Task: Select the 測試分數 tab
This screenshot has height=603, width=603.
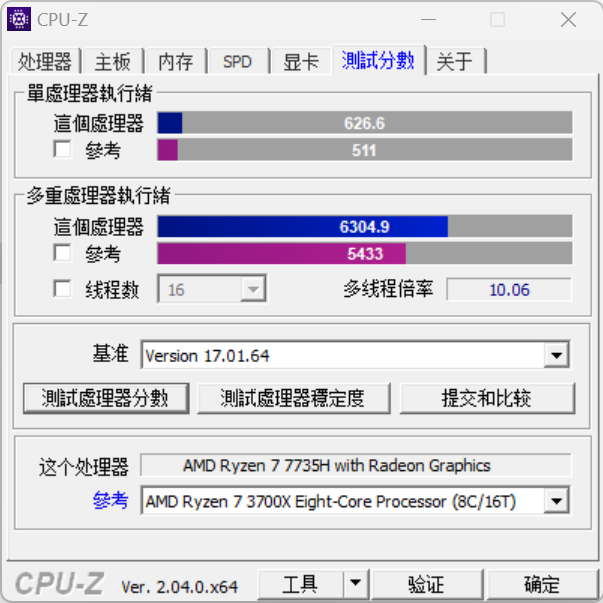Action: (378, 60)
